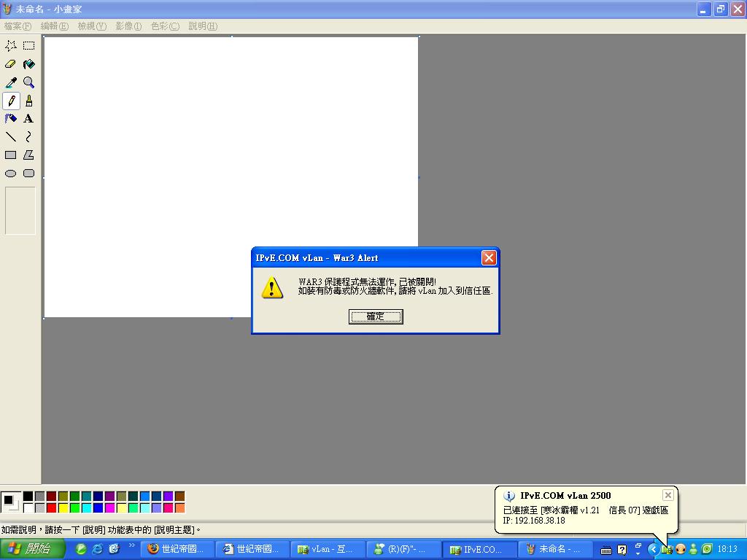The image size is (747, 560).
Task: Open the 檔案(F) menu
Action: coord(18,26)
